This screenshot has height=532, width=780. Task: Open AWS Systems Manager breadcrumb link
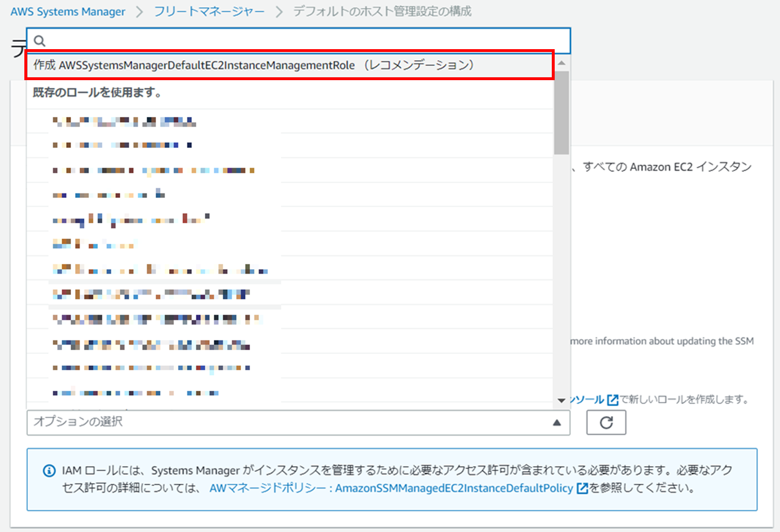pos(68,11)
